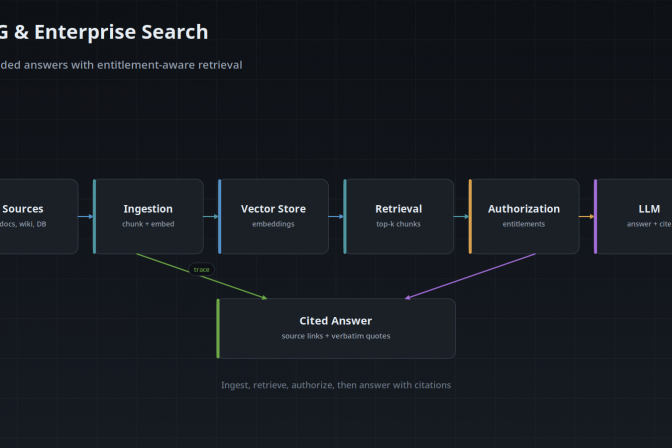This screenshot has width=672, height=448.
Task: Click the orange arrow from Authorization to LLM
Action: click(x=586, y=216)
